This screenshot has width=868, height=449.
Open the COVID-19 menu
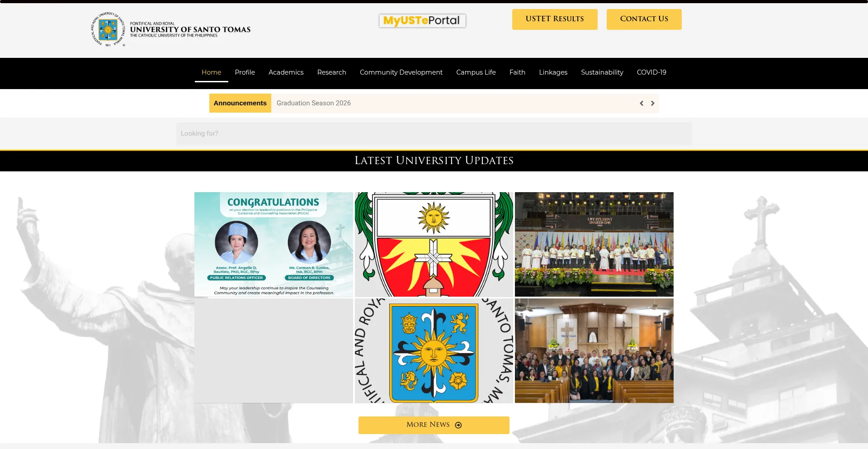(x=651, y=72)
